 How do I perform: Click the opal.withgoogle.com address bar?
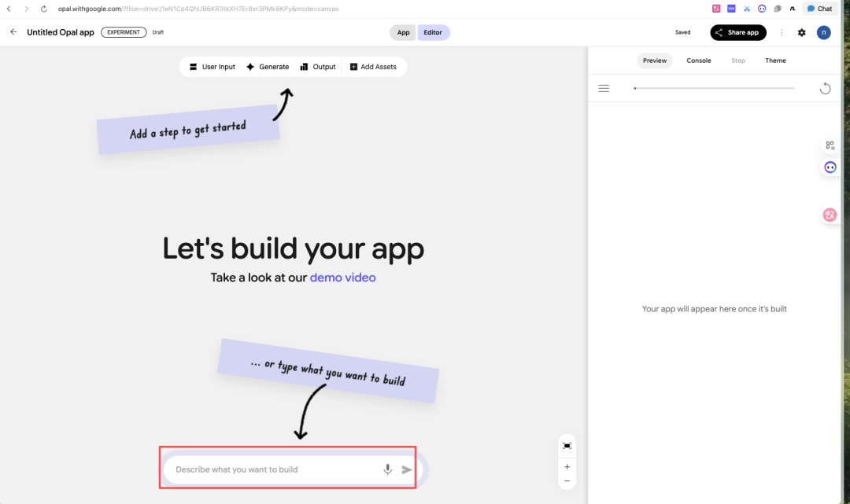tap(198, 9)
